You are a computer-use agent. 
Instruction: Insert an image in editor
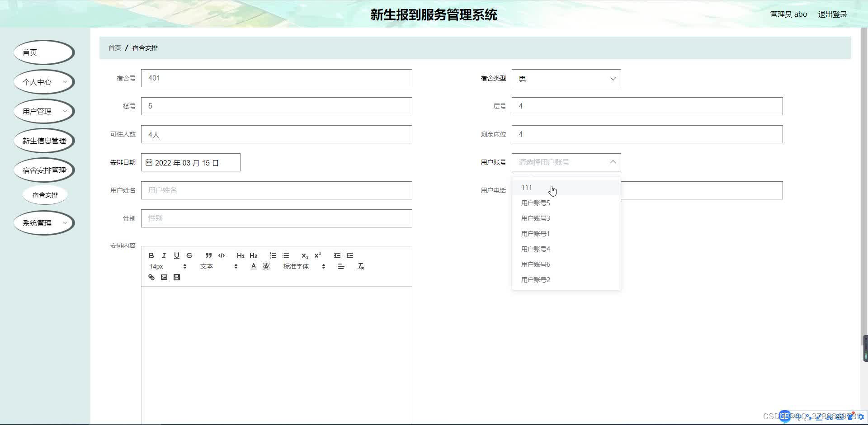(164, 277)
